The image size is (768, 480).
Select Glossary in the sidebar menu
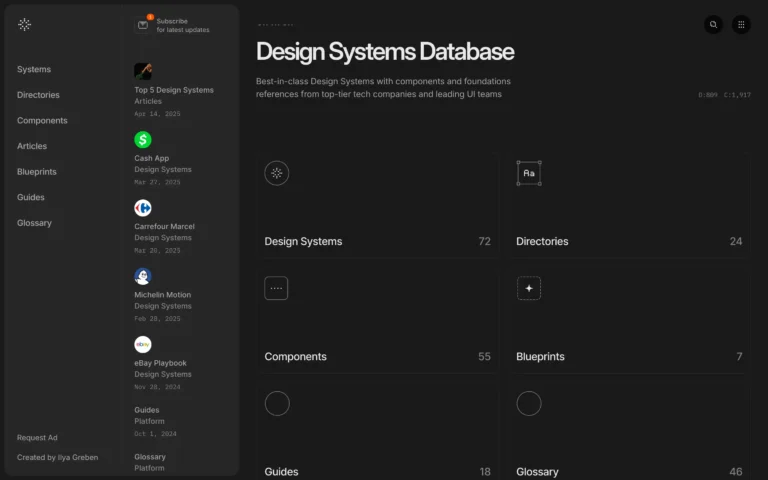(34, 223)
